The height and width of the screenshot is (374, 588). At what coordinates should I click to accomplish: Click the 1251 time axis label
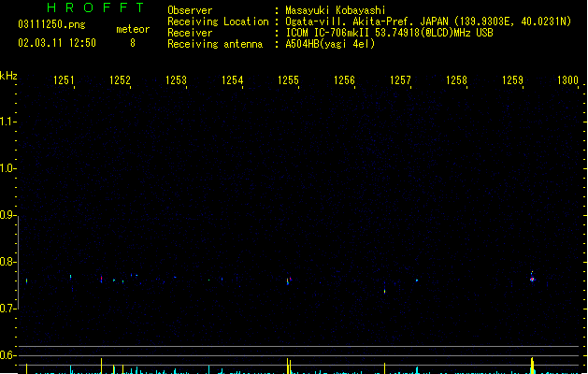64,80
